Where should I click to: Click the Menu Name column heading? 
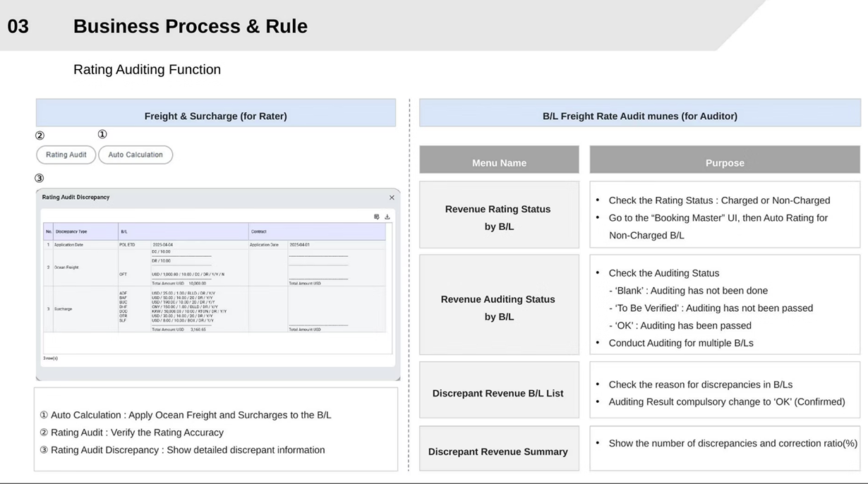[x=499, y=162]
